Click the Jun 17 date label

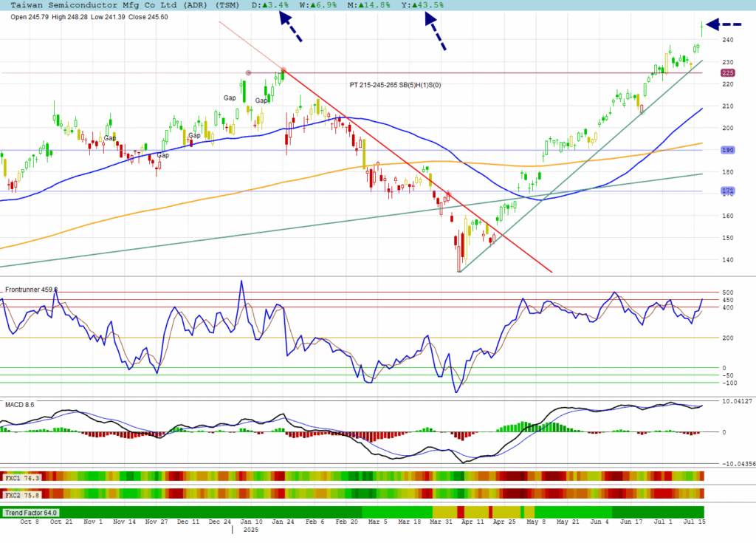632,522
